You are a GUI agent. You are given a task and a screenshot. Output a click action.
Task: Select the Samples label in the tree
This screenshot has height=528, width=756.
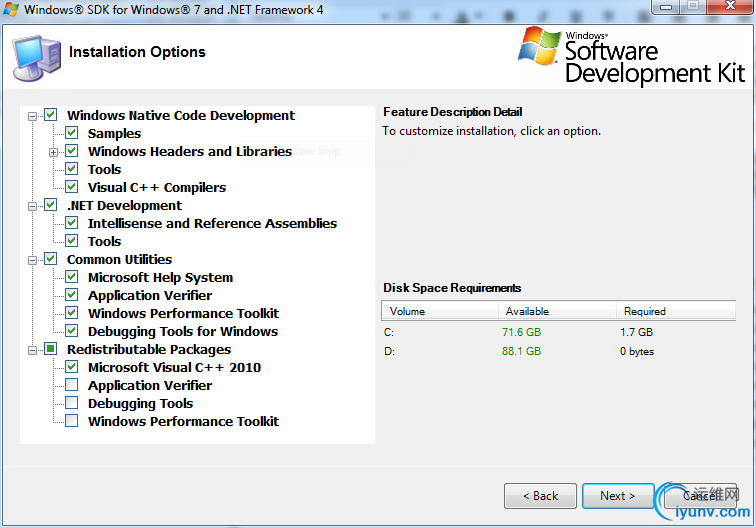[x=114, y=134]
